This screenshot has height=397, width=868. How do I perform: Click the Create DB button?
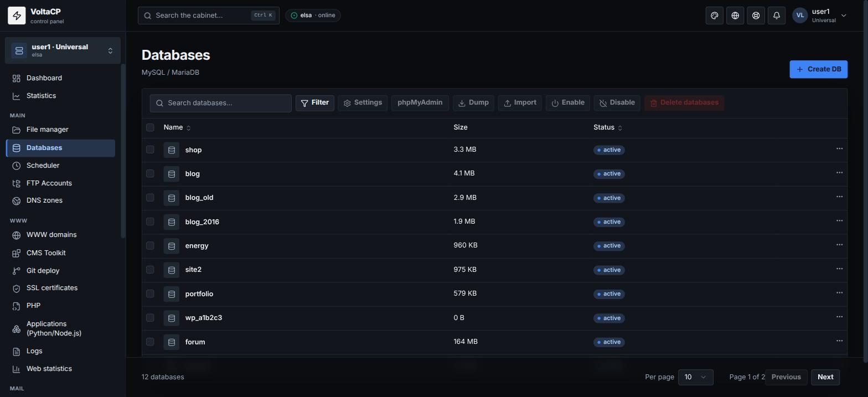point(818,69)
